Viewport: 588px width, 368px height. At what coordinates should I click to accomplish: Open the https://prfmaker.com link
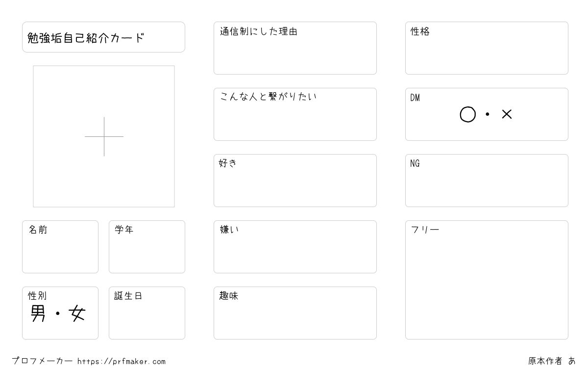pyautogui.click(x=122, y=362)
